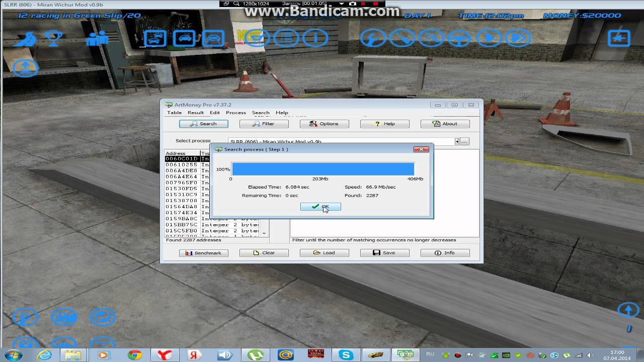Click the leftmost of three car icons in HUD
This screenshot has height=362, width=644.
(155, 38)
